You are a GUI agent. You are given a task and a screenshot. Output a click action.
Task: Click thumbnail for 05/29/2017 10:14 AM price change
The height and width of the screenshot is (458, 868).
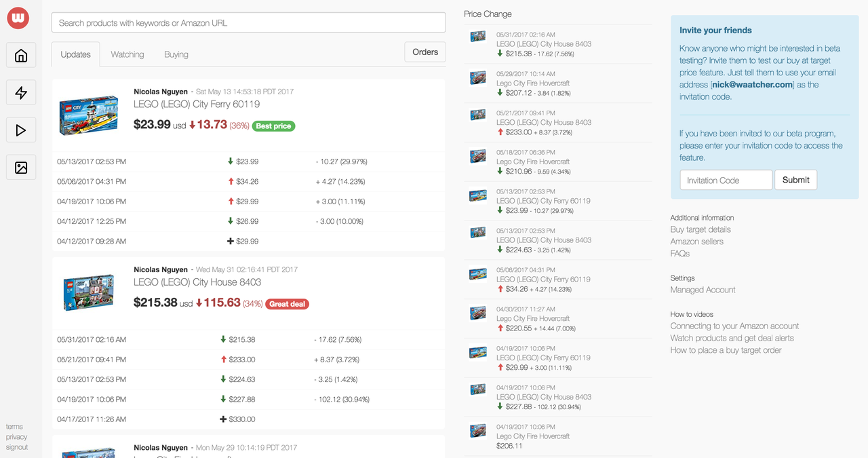pos(478,78)
